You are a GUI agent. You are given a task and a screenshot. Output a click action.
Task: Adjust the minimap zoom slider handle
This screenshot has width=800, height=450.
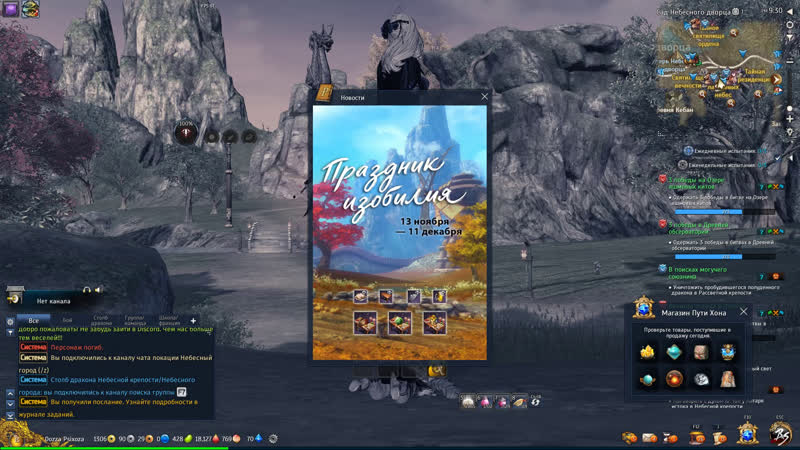(x=790, y=108)
